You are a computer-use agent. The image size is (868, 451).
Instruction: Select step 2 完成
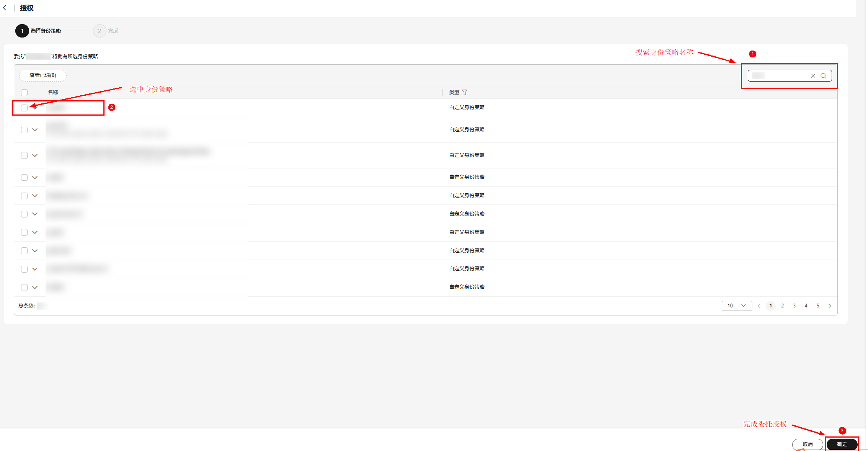pos(106,31)
